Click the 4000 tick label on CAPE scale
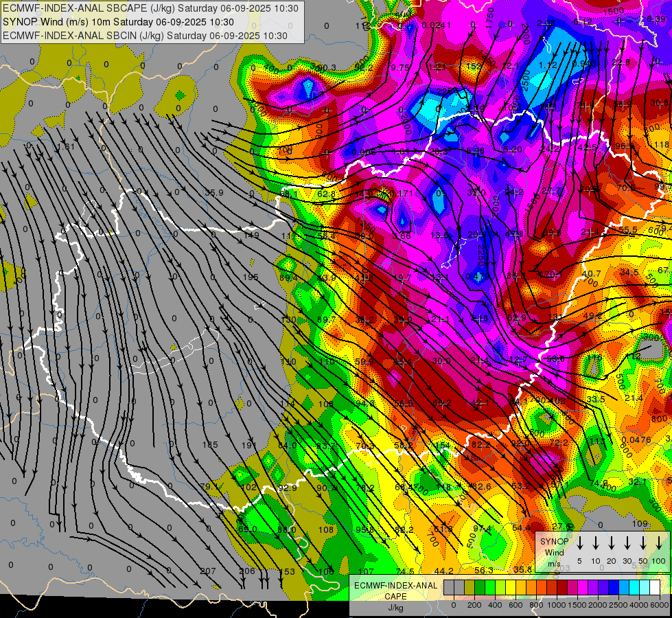Viewport: 672px width, 618px height. point(639,605)
